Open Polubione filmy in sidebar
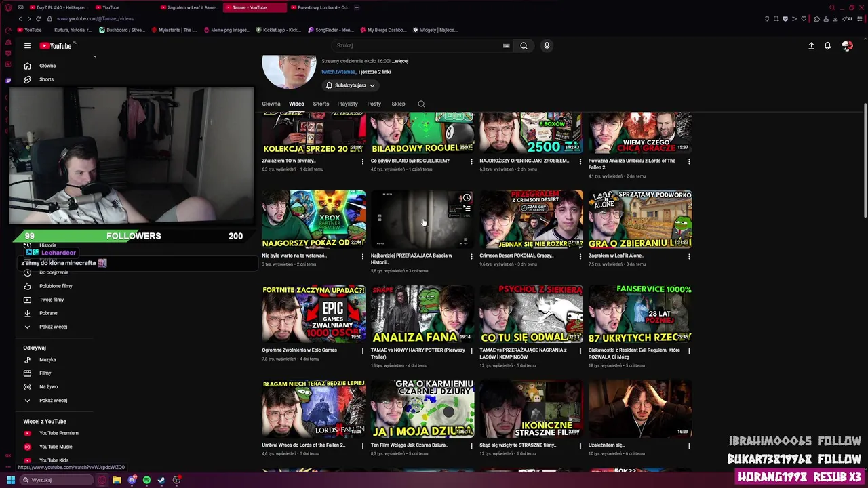 coord(56,286)
